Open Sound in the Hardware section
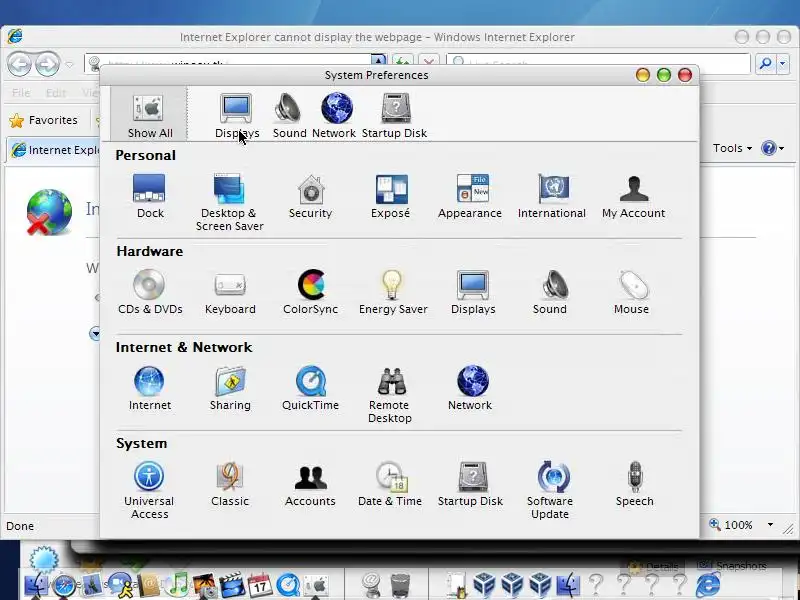Screen dimensions: 800x600 point(550,292)
